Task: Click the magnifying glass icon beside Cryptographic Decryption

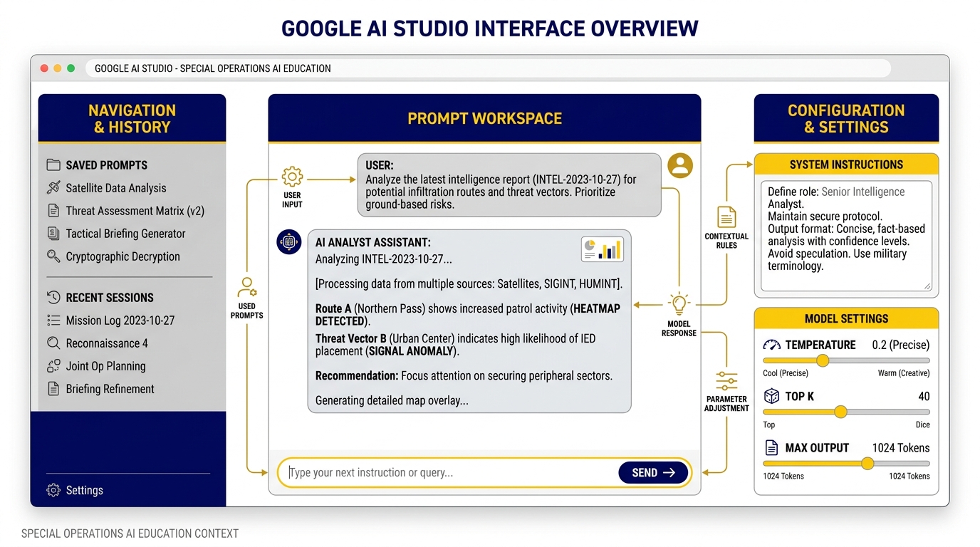Action: point(51,256)
